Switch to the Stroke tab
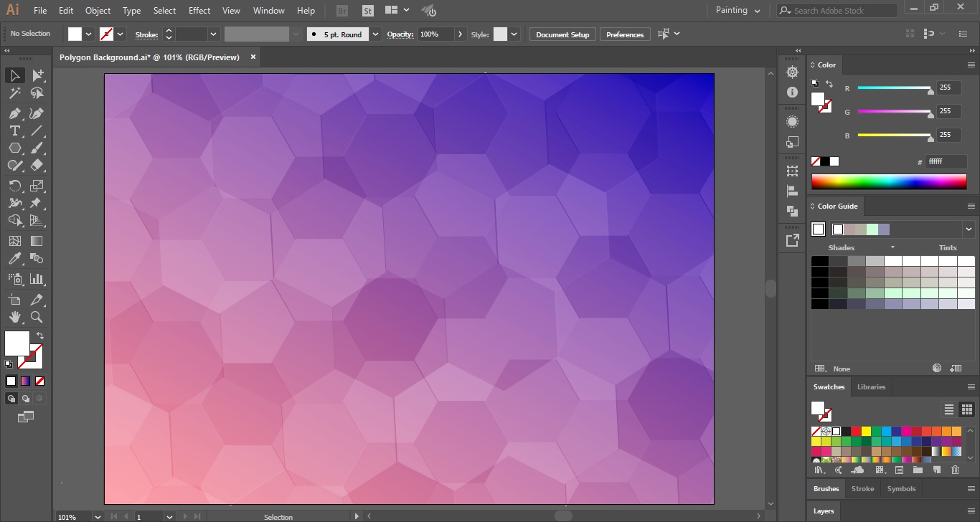The image size is (980, 522). (x=862, y=488)
